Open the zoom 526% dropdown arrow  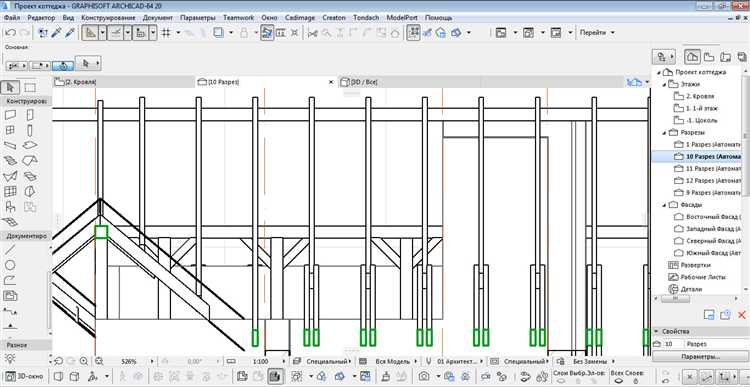[x=153, y=361]
